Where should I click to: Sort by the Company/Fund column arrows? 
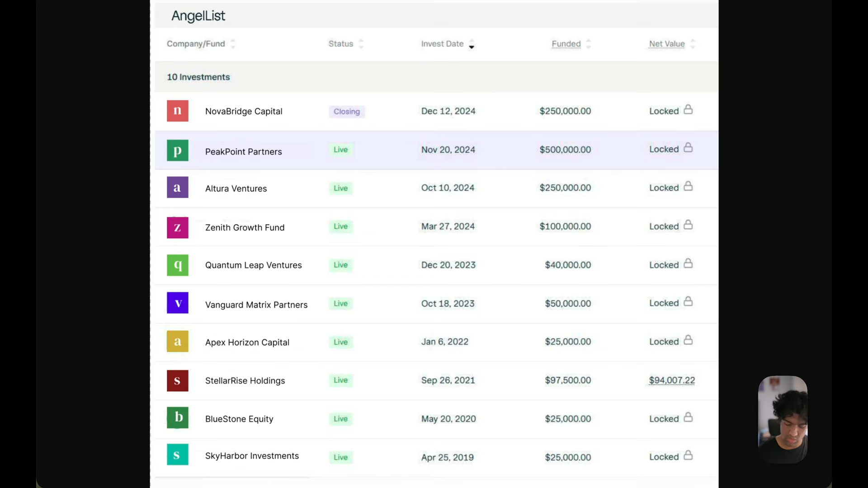[233, 44]
